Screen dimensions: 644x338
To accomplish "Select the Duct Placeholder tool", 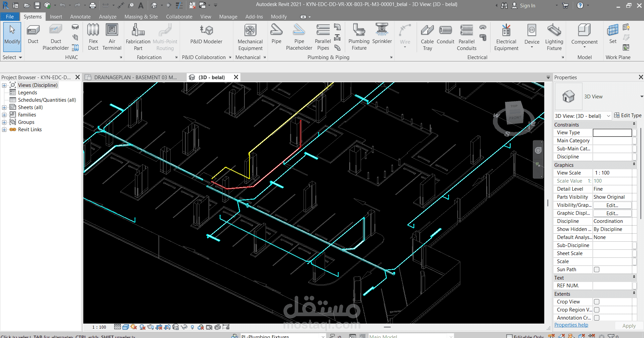I will (x=56, y=37).
